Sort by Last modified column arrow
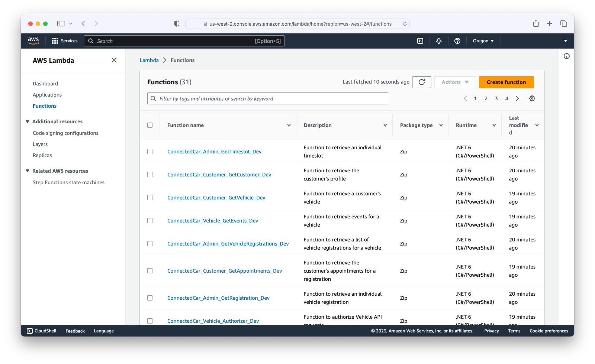The height and width of the screenshot is (364, 595). click(537, 125)
